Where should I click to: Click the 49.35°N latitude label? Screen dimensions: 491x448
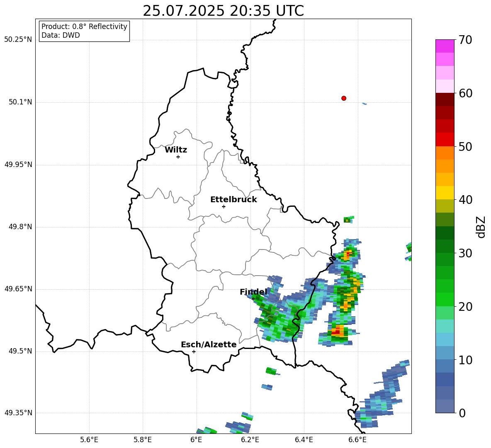(x=18, y=413)
